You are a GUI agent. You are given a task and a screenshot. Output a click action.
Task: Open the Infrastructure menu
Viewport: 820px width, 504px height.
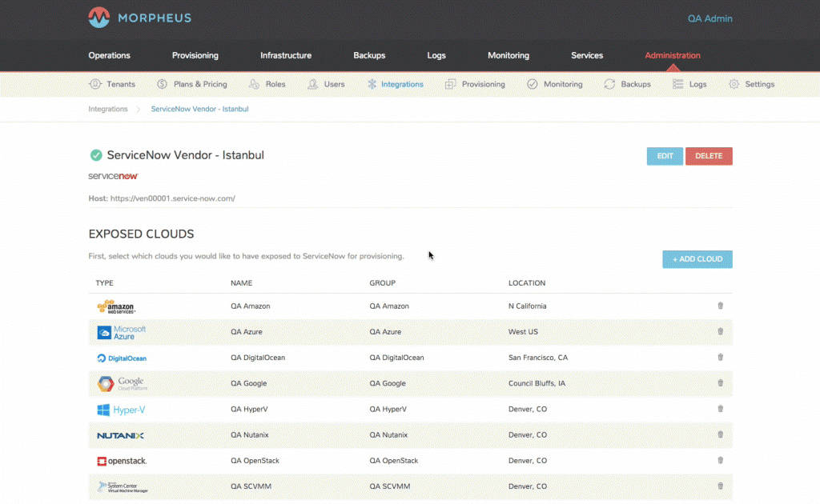pos(285,55)
